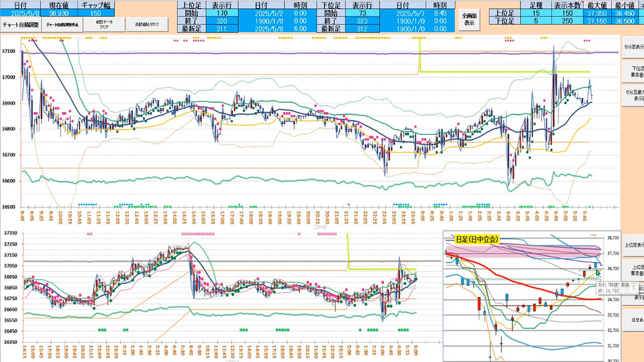Viewport: 644px width, 362px height.
Task: Click the 前日データクリア button
Action: point(95,24)
